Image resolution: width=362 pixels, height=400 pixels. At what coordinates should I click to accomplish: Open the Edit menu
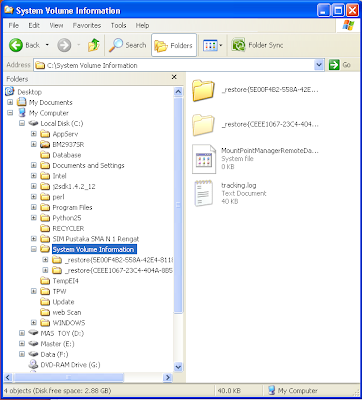pos(34,25)
